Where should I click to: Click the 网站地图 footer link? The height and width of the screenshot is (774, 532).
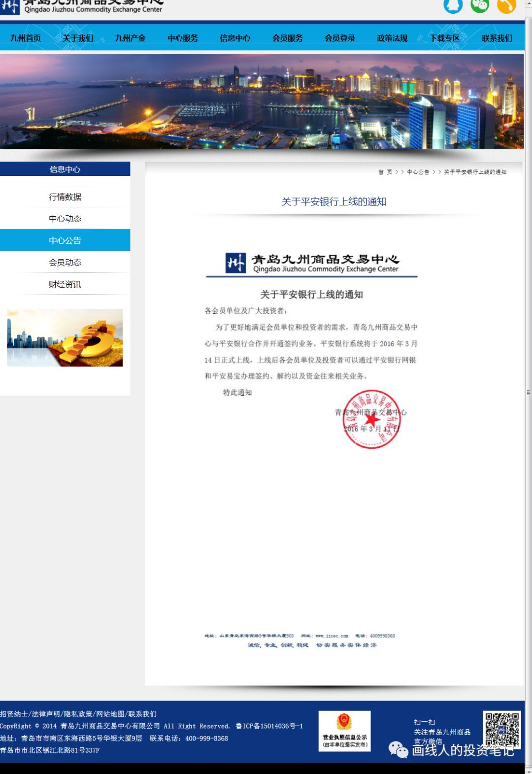(x=110, y=714)
